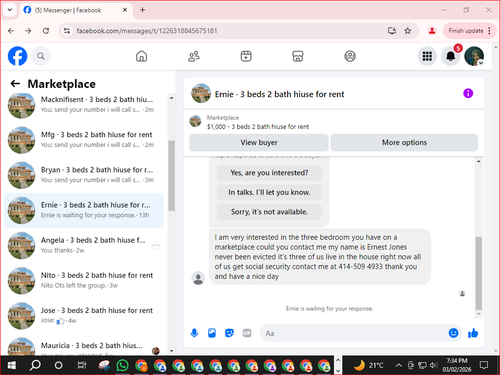This screenshot has height=375, width=500.
Task: Click the install app icon in address bar
Action: pos(392,31)
